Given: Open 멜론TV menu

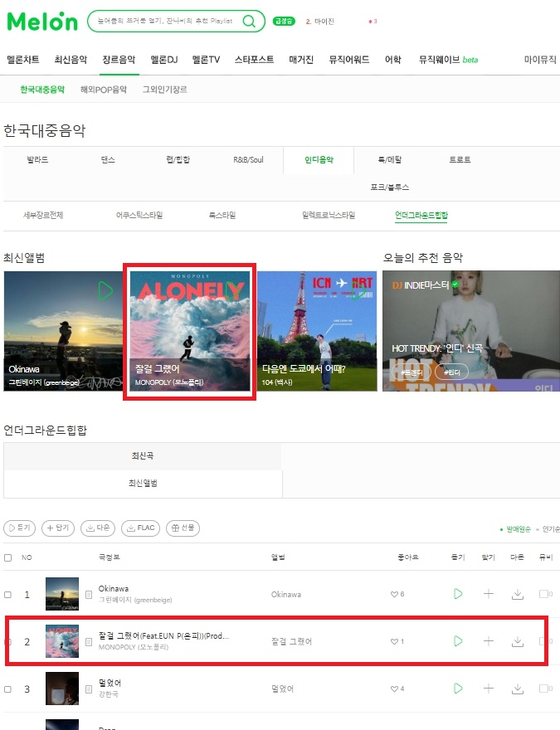Looking at the screenshot, I should 206,60.
